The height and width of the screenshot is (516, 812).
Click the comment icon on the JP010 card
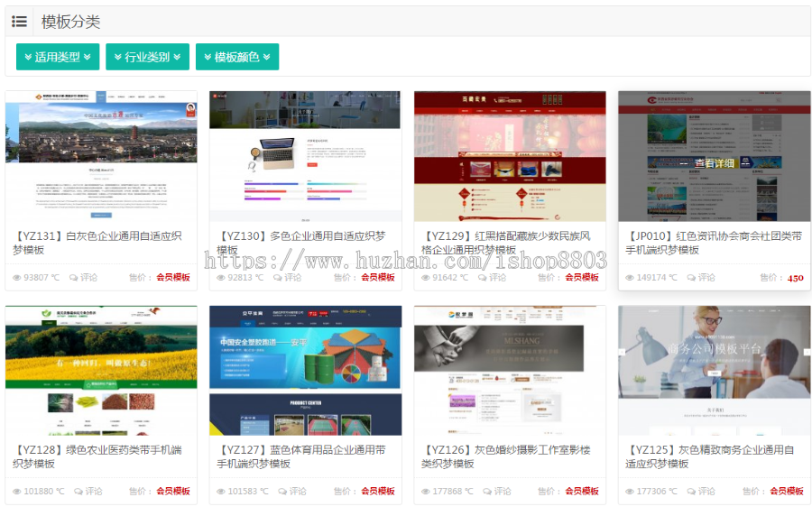[x=691, y=278]
